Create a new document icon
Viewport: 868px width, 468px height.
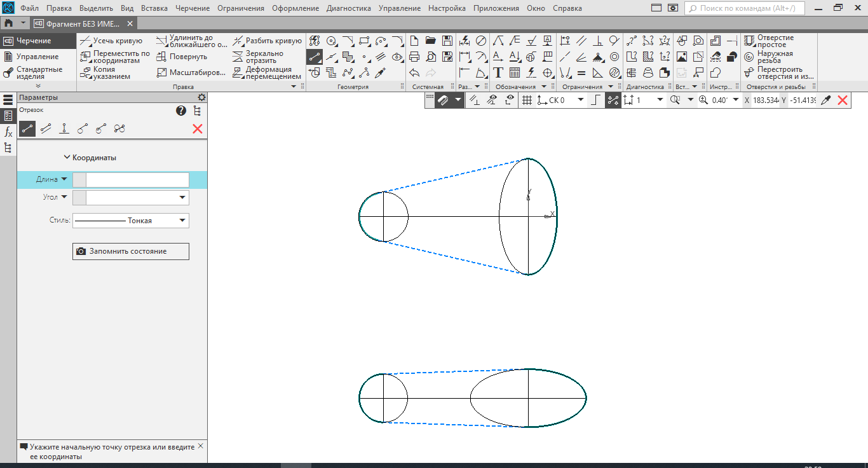(x=414, y=41)
